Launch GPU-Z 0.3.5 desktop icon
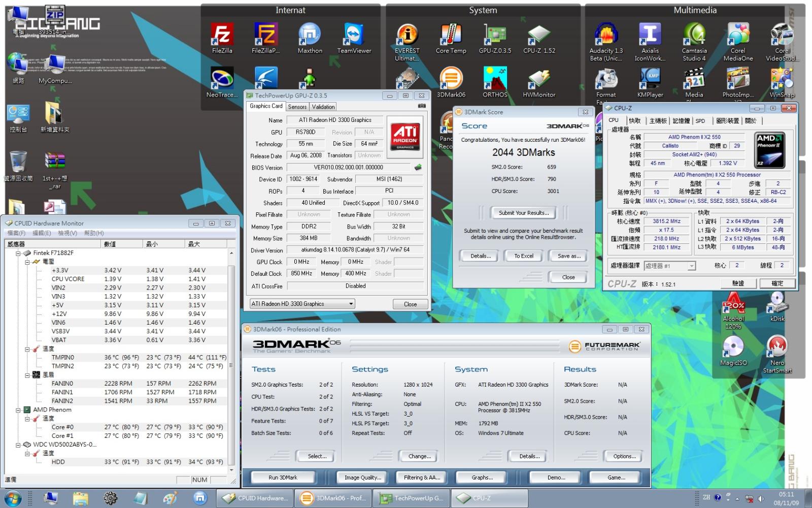812x508 pixels. click(495, 39)
